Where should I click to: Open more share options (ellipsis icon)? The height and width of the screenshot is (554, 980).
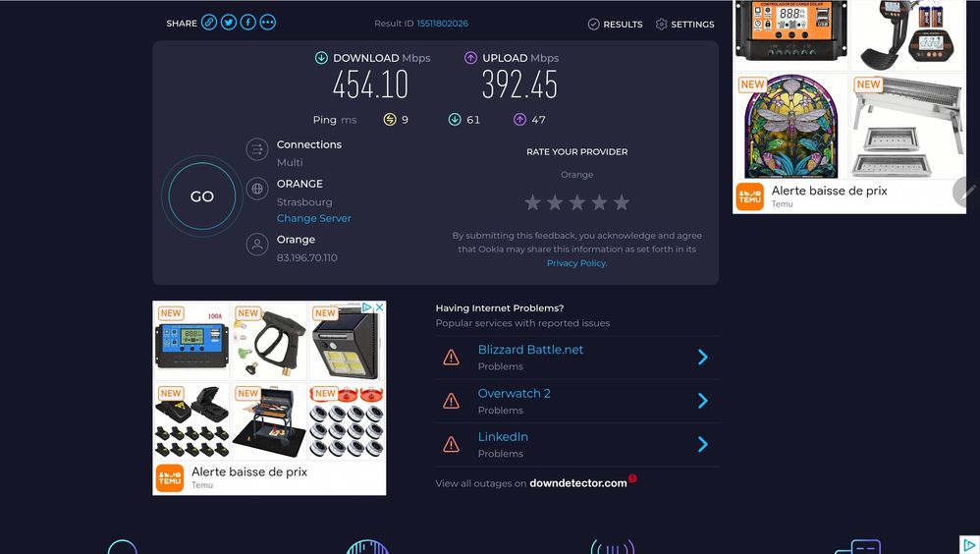(x=267, y=23)
